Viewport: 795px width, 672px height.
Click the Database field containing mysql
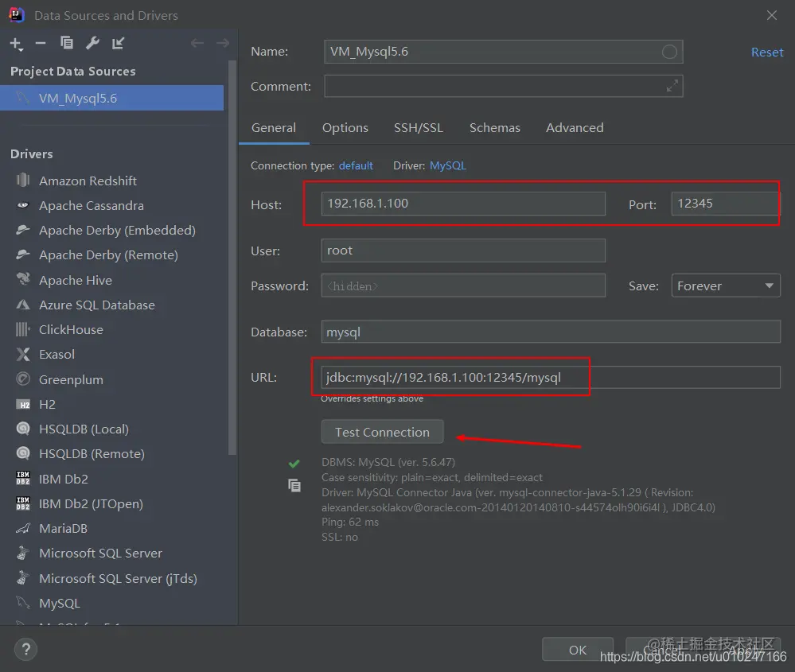tap(551, 332)
